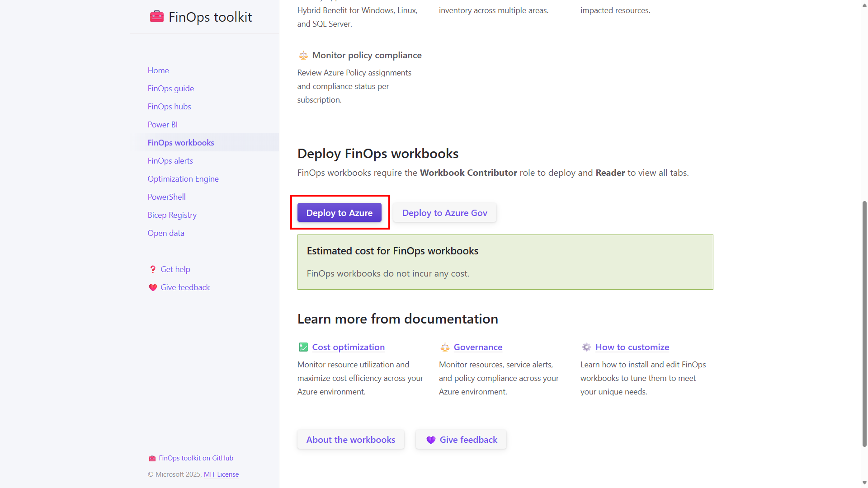Open the Open data sidebar link
Image resolution: width=868 pixels, height=488 pixels.
pyautogui.click(x=166, y=233)
